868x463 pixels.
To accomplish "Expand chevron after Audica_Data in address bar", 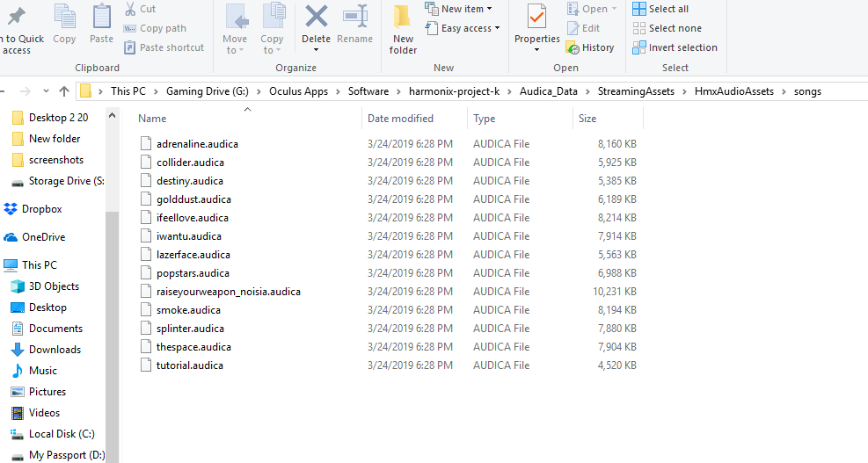I will click(x=587, y=91).
